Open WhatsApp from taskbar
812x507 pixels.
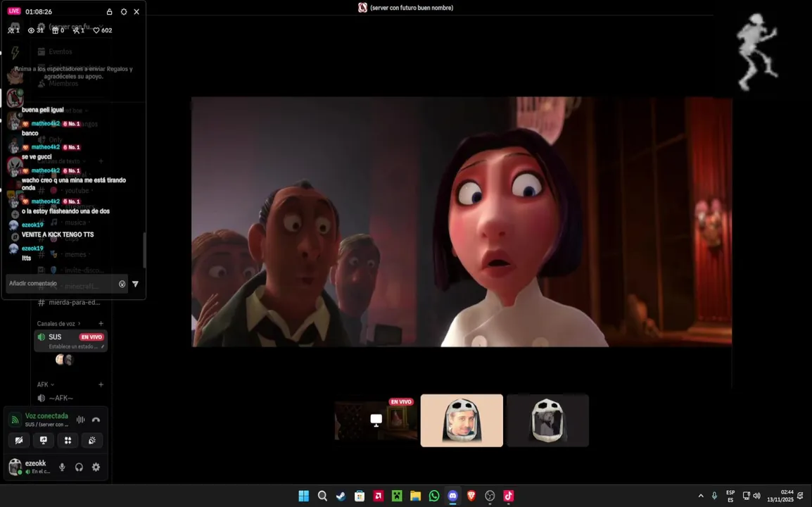(x=434, y=496)
